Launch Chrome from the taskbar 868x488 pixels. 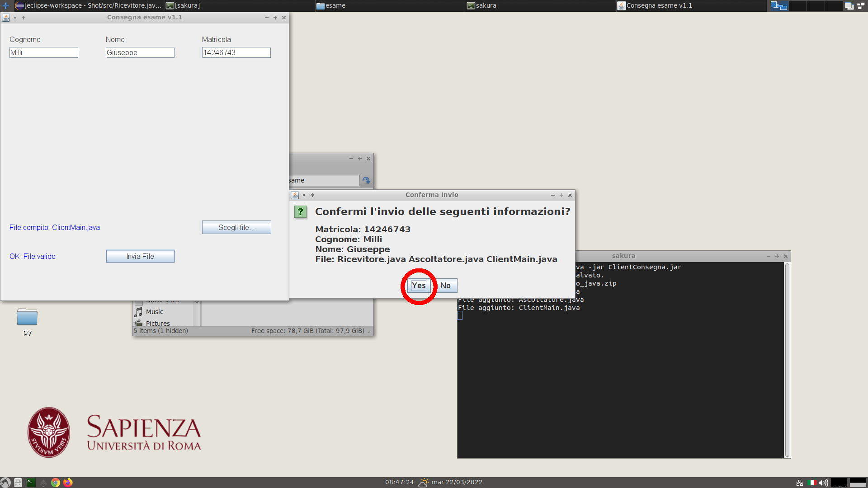56,483
